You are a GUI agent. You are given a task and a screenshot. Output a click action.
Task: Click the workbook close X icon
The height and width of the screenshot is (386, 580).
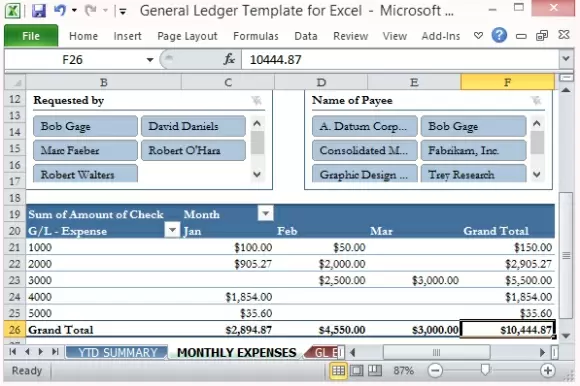pyautogui.click(x=564, y=35)
